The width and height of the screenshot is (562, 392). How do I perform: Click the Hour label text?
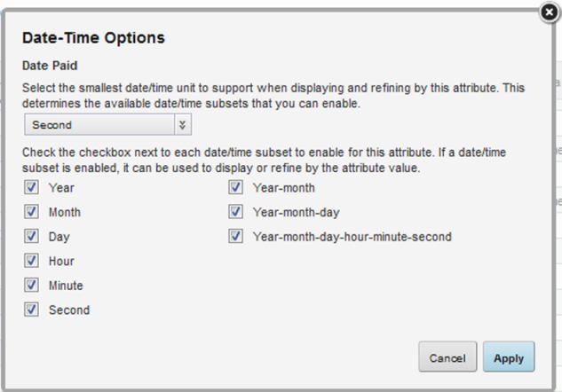tap(61, 261)
